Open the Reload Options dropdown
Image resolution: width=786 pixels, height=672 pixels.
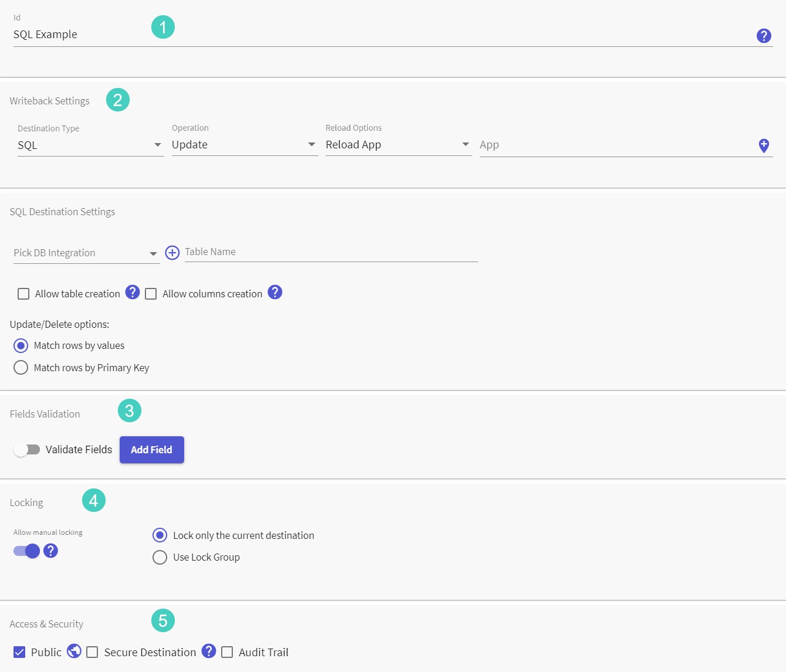point(399,145)
